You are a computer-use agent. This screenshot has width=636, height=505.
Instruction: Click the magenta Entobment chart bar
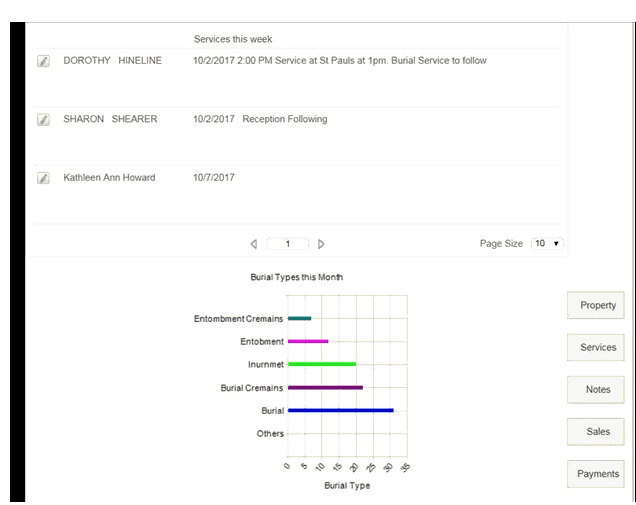pos(308,341)
